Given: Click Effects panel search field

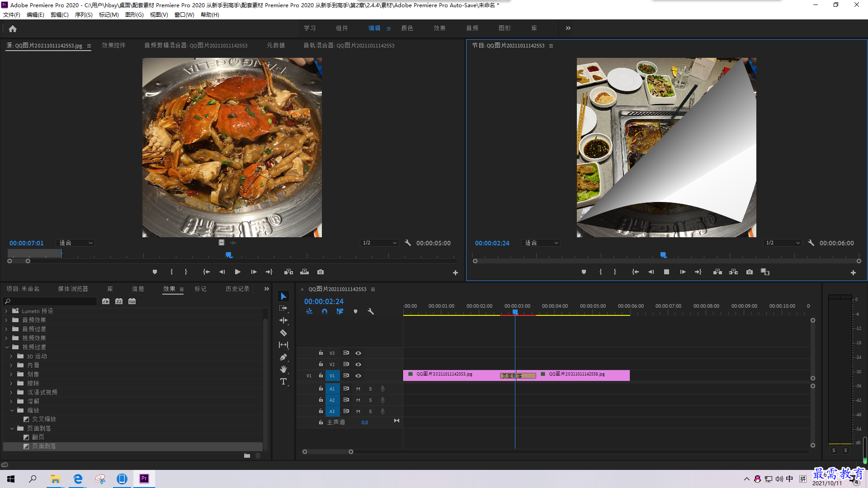Looking at the screenshot, I should coord(50,301).
